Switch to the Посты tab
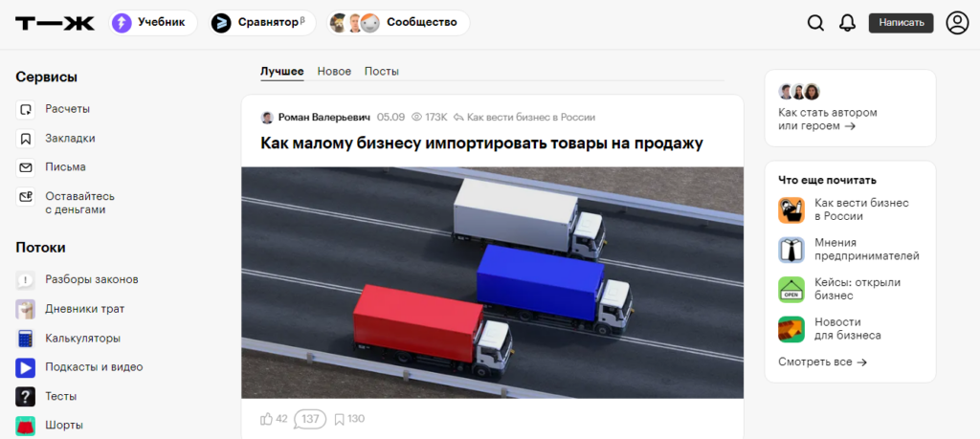The height and width of the screenshot is (439, 980). tap(382, 71)
